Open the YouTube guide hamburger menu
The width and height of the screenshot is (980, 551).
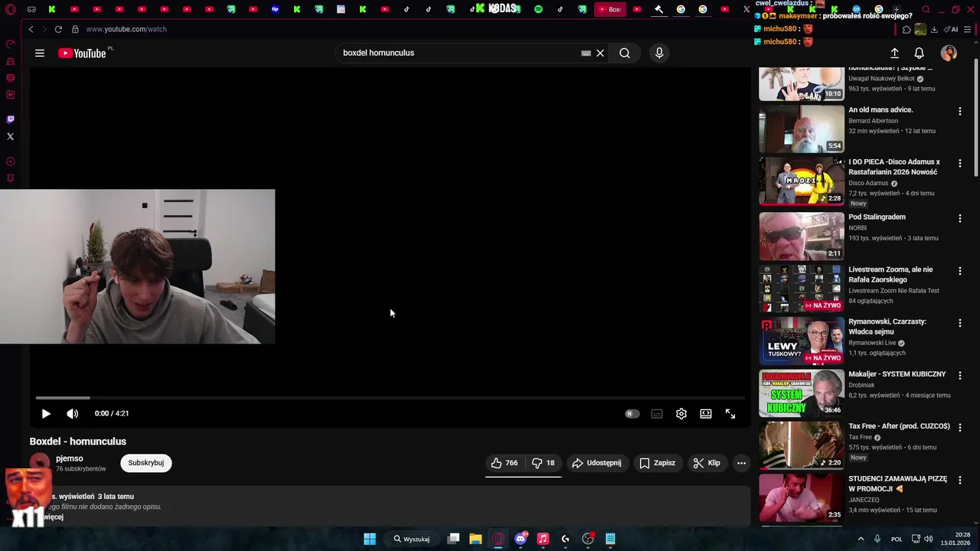click(x=40, y=53)
